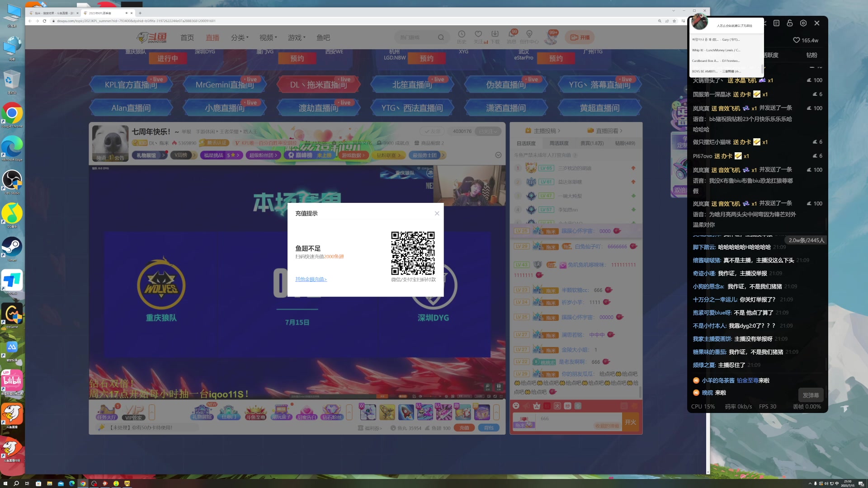
Task: Open the settings gear above the chat panel
Action: (803, 23)
